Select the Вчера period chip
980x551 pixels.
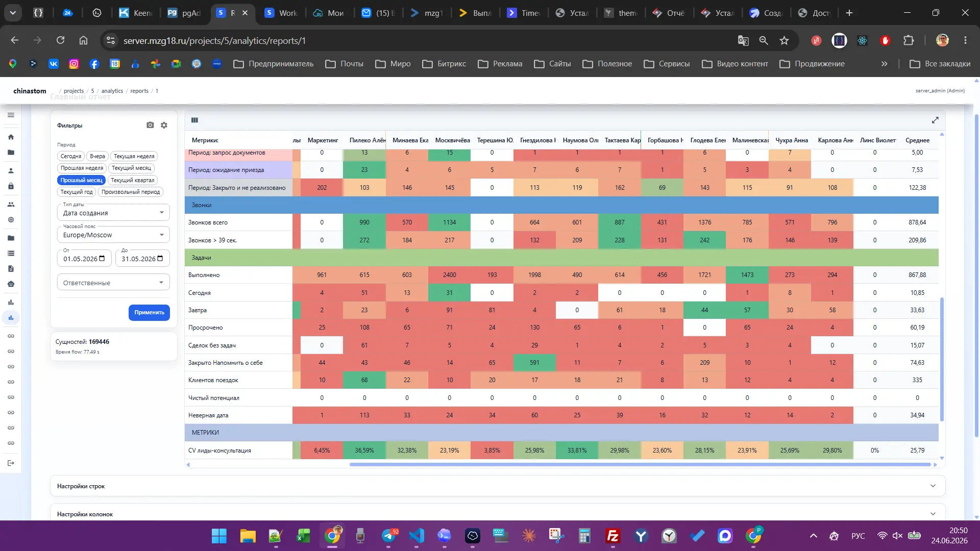(x=97, y=156)
